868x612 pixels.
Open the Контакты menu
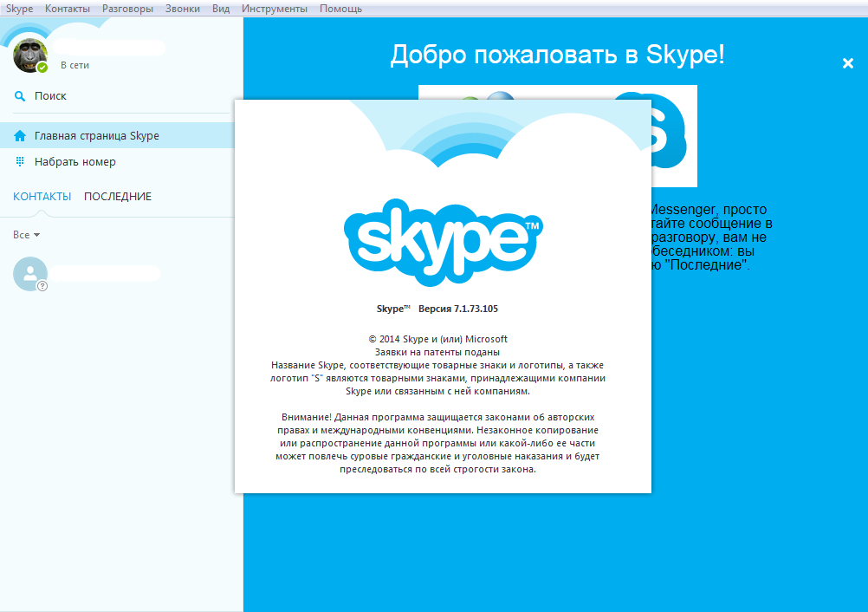(x=68, y=9)
